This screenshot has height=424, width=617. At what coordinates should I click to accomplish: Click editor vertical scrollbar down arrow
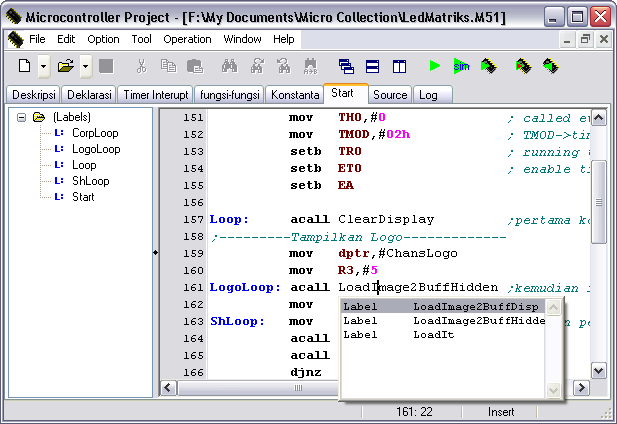coord(599,371)
